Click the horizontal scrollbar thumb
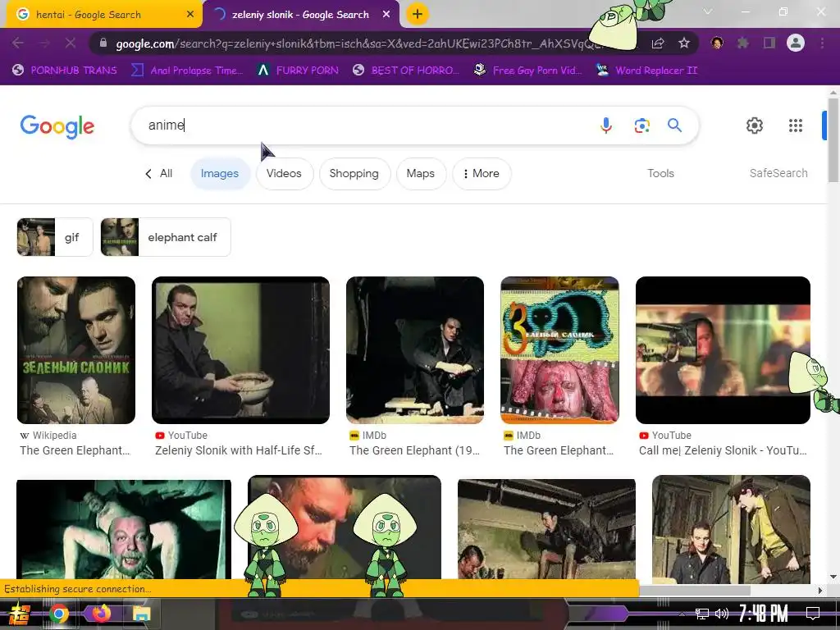 695,591
